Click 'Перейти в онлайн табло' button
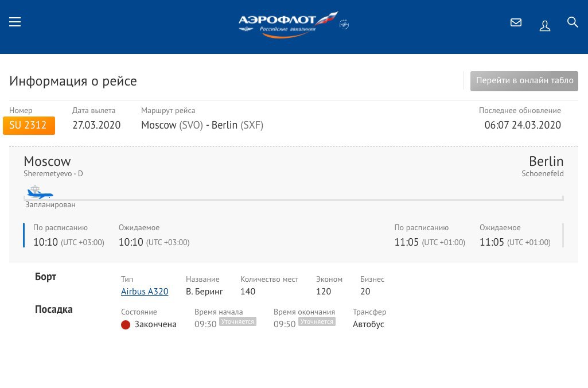 (x=524, y=81)
